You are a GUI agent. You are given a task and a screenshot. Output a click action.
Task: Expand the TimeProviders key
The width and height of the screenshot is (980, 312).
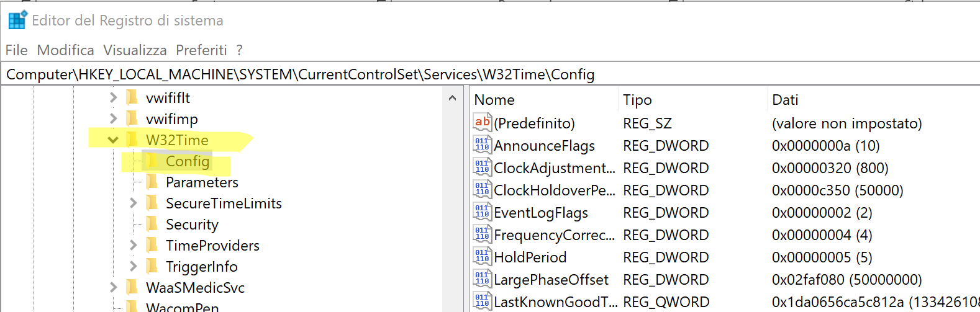133,246
